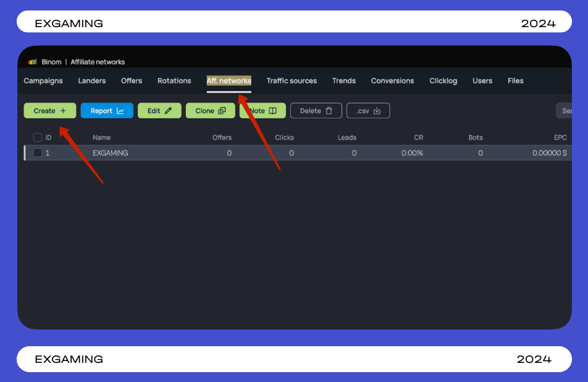Sort by the EPC column header
The width and height of the screenshot is (588, 382).
coord(560,138)
